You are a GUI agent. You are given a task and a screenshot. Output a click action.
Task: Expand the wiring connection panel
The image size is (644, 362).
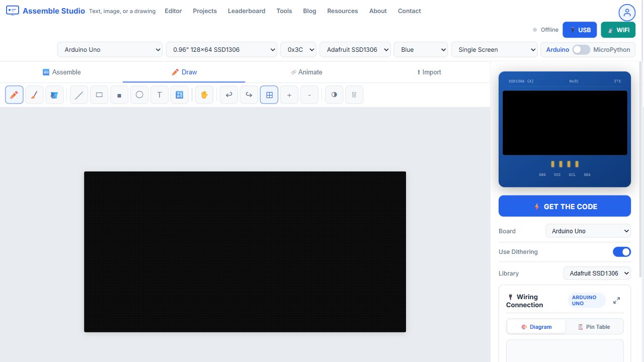point(616,301)
